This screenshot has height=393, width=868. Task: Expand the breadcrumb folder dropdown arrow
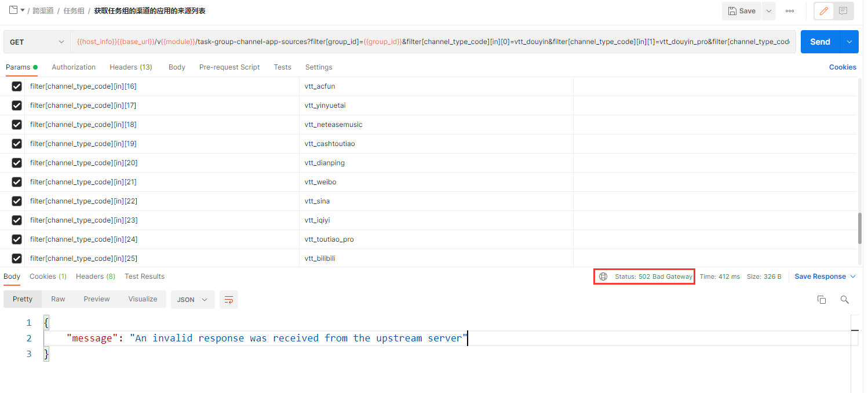point(23,10)
